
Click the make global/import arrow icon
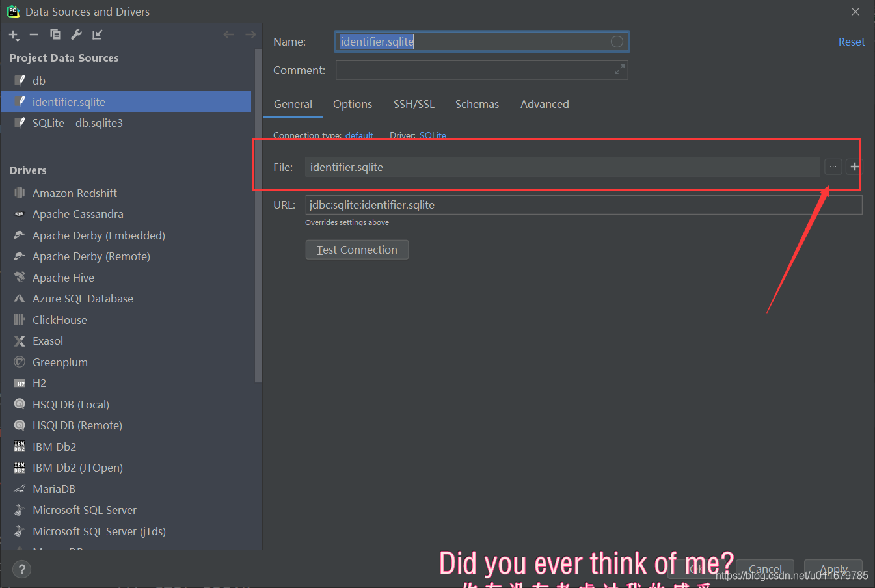coord(97,34)
